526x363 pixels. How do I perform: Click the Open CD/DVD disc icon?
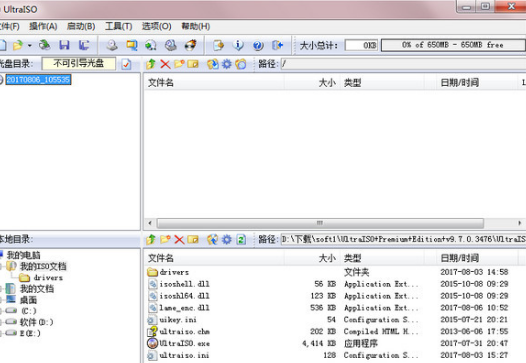point(44,45)
